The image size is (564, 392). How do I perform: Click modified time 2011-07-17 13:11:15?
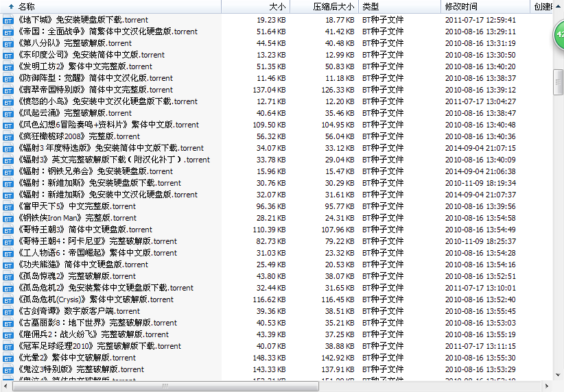[x=480, y=346]
